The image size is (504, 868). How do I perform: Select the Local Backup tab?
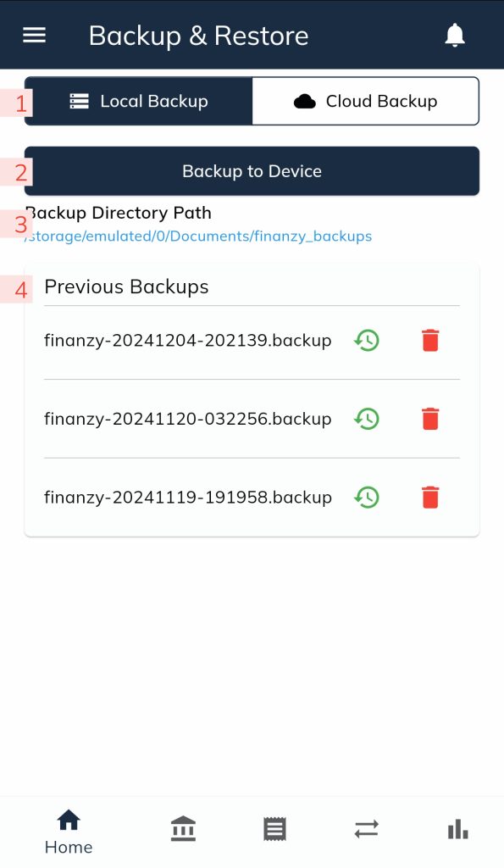[x=139, y=102]
